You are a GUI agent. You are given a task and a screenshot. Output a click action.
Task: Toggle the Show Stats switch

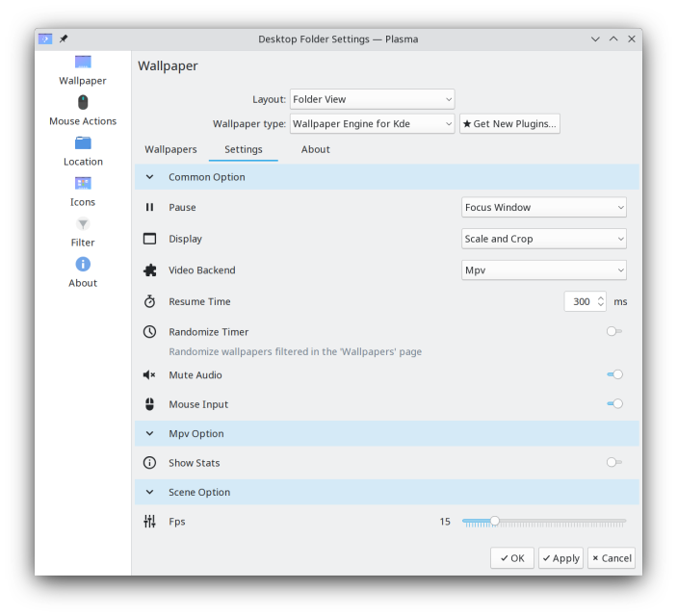614,462
